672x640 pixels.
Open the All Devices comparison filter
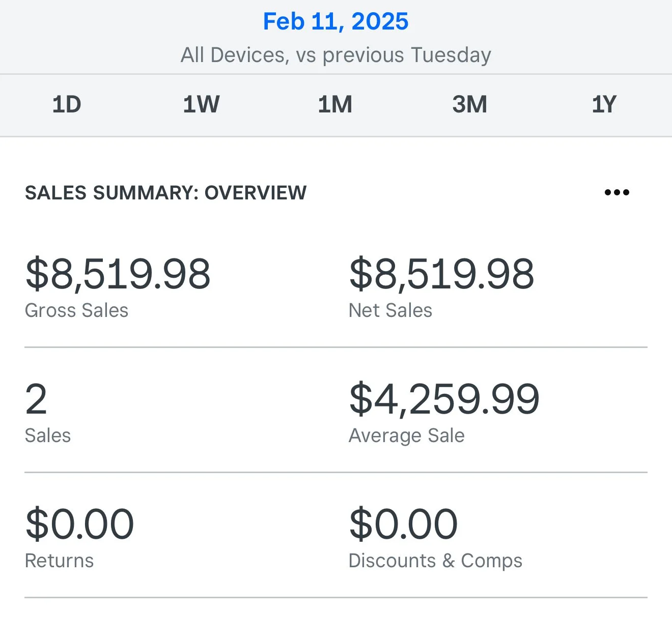(335, 55)
